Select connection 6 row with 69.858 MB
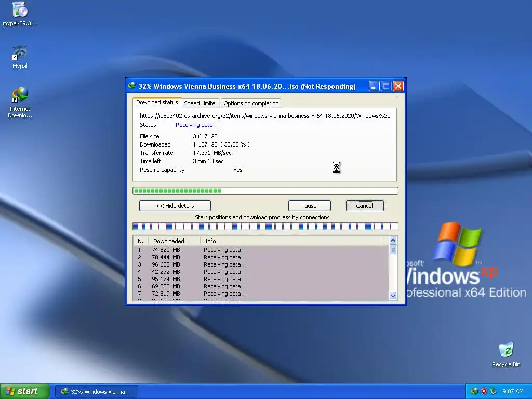Viewport: 532px width, 399px height. point(261,286)
